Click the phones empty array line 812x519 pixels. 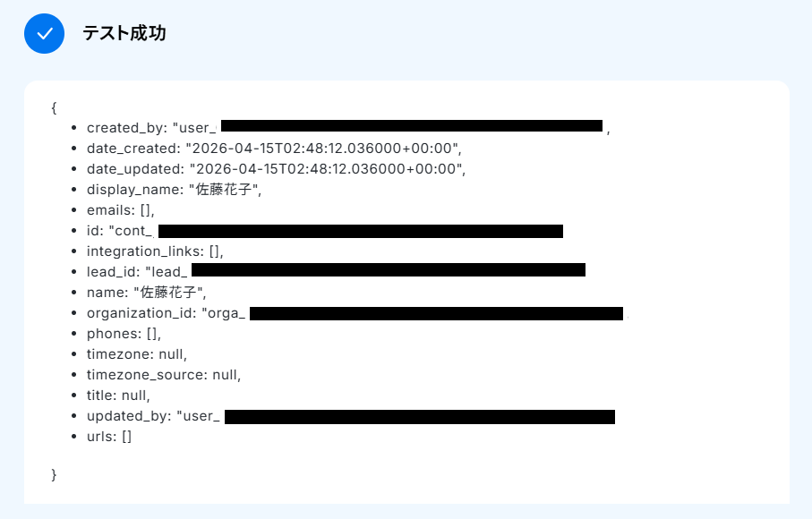coord(124,334)
